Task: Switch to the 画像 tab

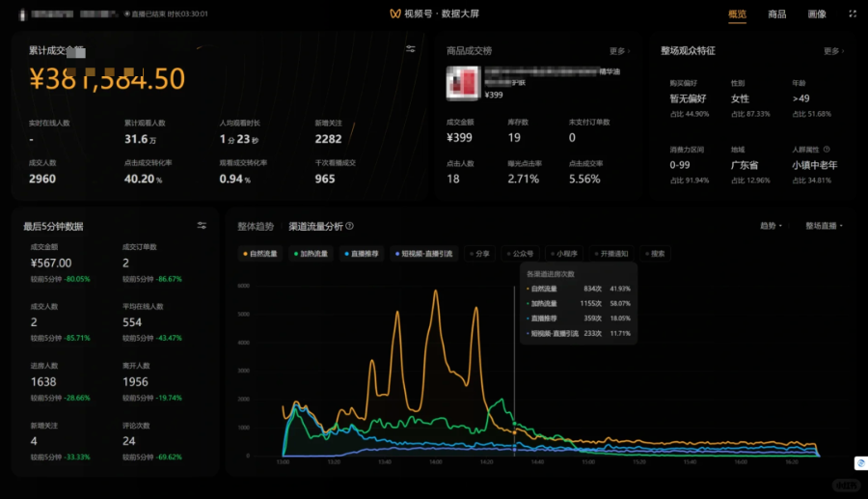Action: (816, 14)
